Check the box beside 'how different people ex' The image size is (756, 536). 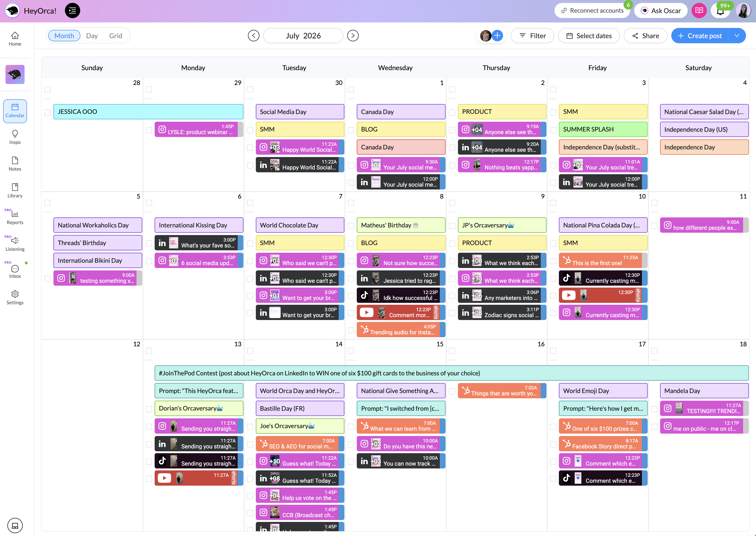(x=654, y=226)
